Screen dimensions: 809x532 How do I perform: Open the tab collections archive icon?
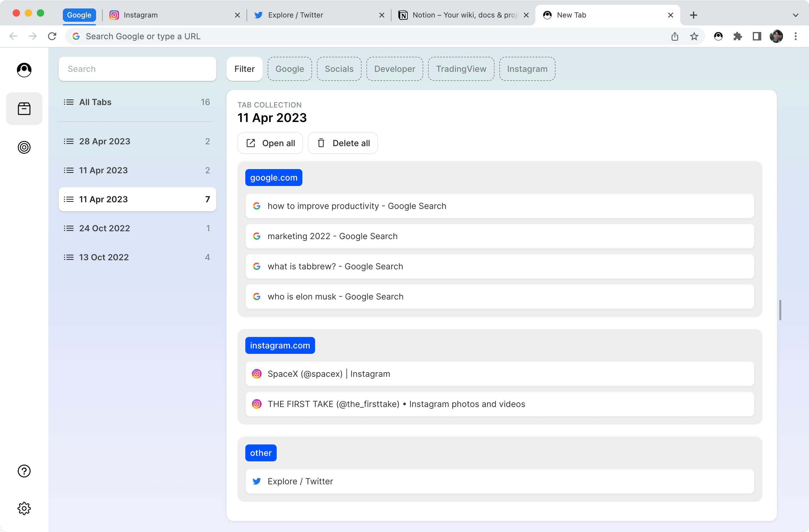pyautogui.click(x=24, y=109)
